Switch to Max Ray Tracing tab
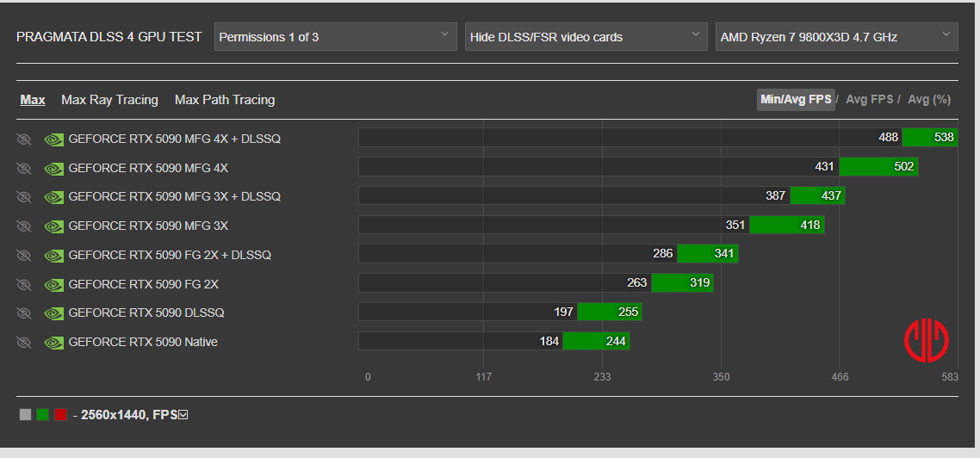980x458 pixels. pos(109,100)
